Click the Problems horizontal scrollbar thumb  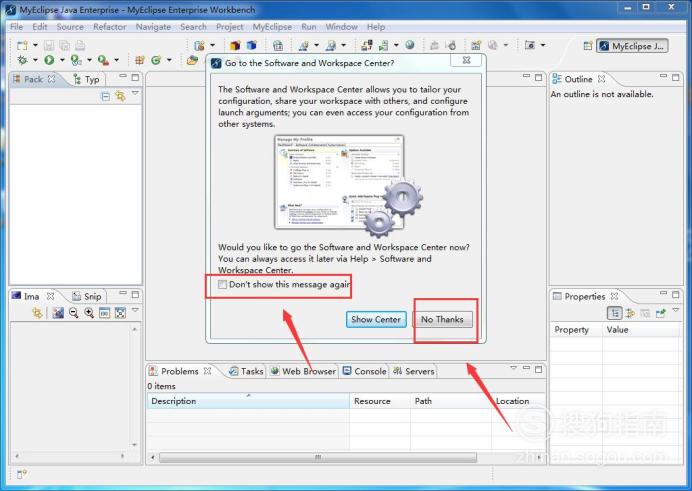pos(318,457)
